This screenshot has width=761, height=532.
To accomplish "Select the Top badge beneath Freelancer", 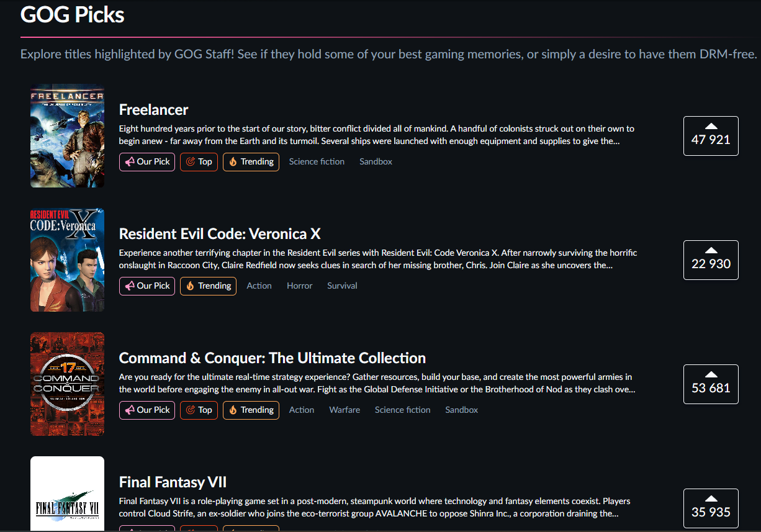I will pos(199,161).
